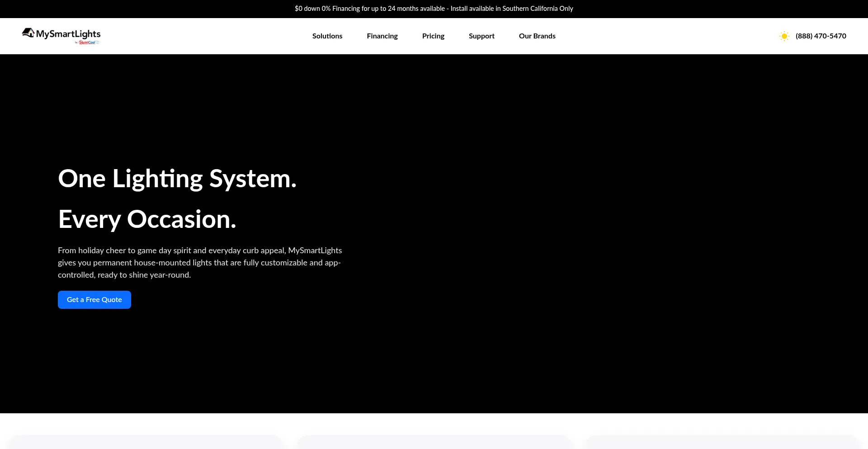Click the empty black hero area on the right

point(633,226)
